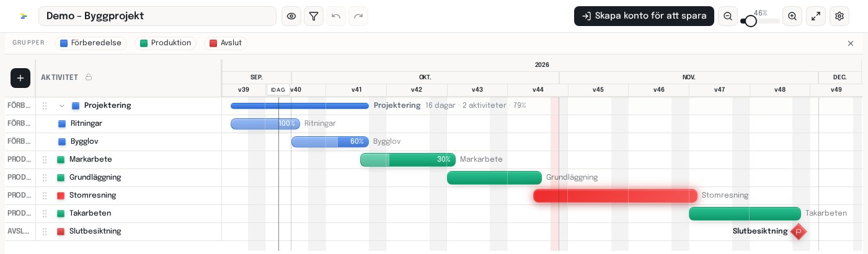
Task: Click the redo arrow icon
Action: pyautogui.click(x=358, y=16)
